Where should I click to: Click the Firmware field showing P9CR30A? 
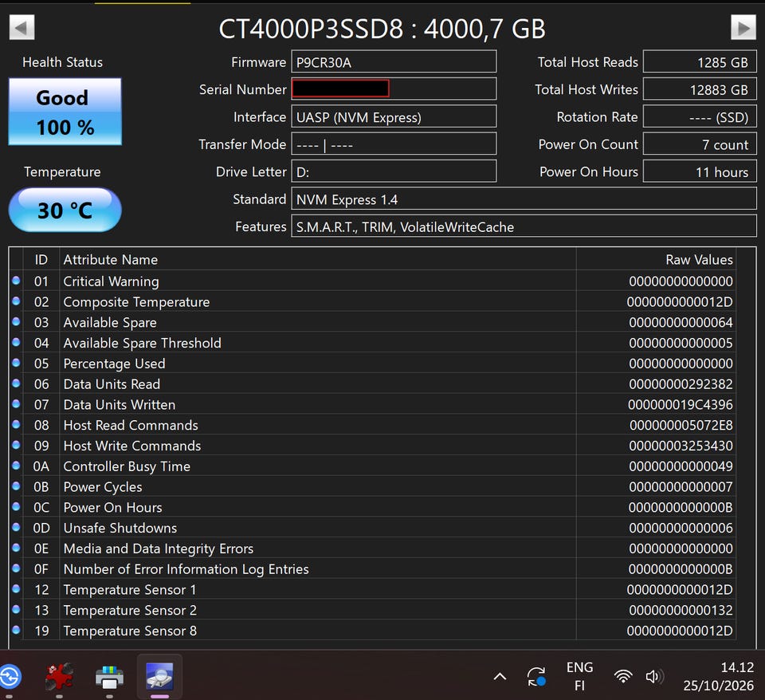tap(394, 61)
